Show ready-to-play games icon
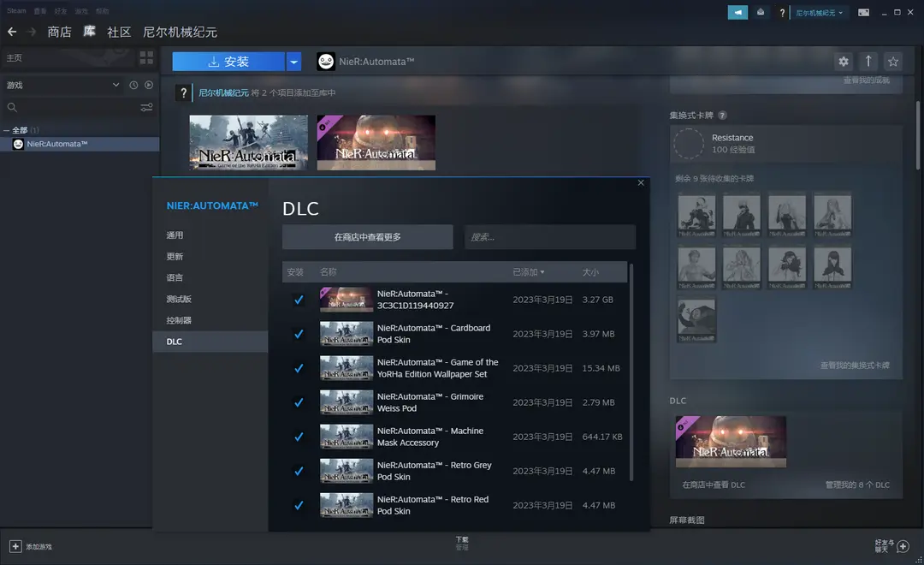This screenshot has height=565, width=924. (149, 85)
